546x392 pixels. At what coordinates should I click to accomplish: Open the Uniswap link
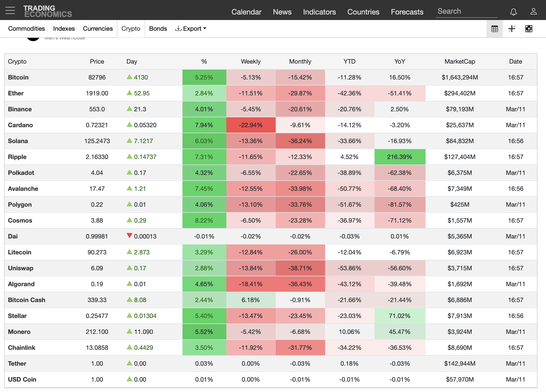coord(21,268)
